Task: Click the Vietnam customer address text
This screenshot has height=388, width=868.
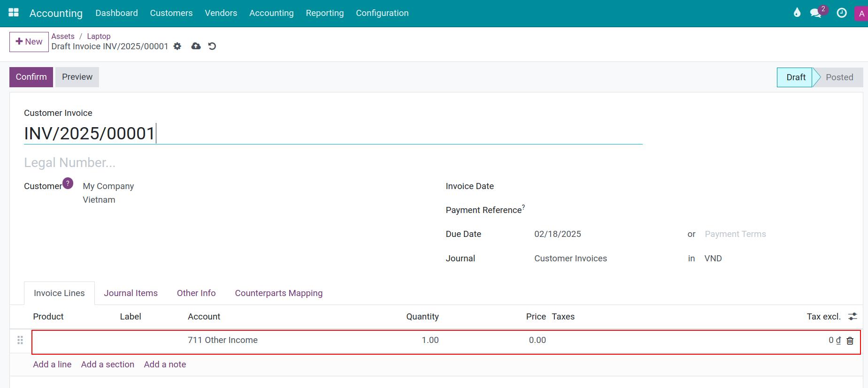Action: coord(99,200)
